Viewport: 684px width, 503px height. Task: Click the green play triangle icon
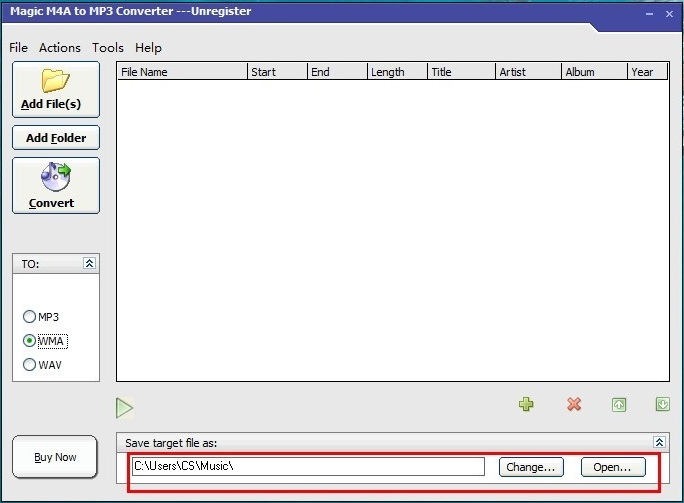point(124,408)
